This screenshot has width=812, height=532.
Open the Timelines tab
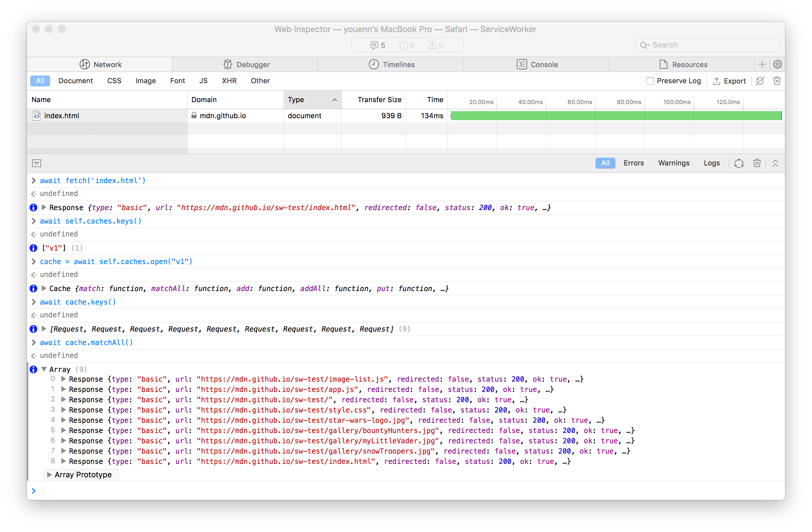[391, 65]
